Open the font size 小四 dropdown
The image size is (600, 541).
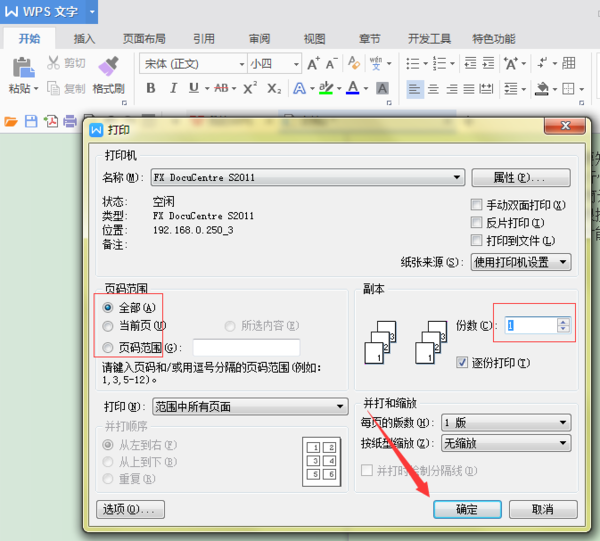(x=296, y=64)
